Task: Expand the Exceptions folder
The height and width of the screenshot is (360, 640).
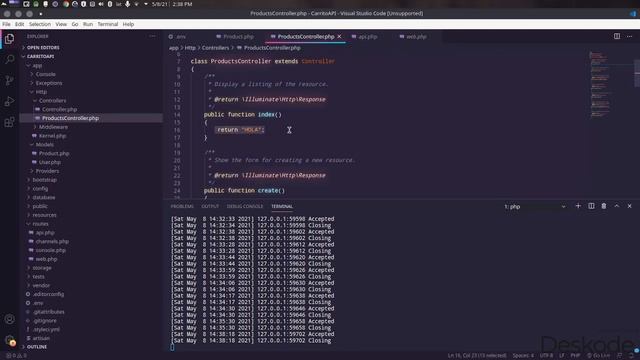Action: point(49,83)
